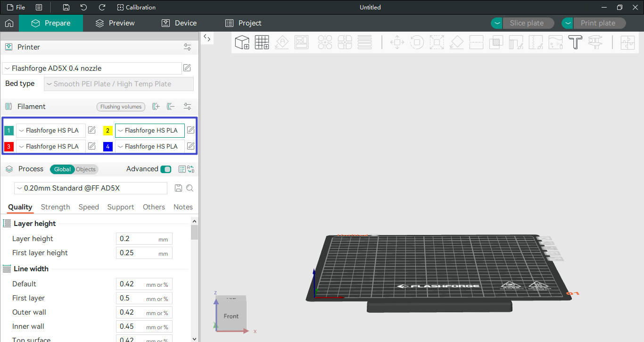Click the yellow filament 2 color swatch
Viewport: 644px width, 342px height.
coord(108,131)
